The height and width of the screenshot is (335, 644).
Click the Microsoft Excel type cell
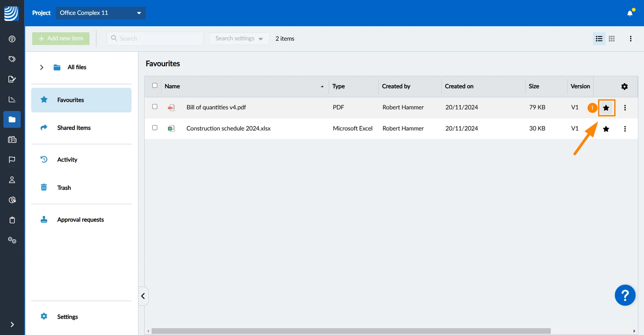click(353, 129)
